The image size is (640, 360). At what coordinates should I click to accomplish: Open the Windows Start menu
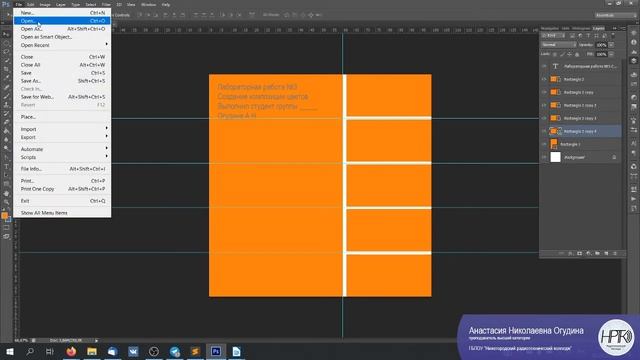tap(9, 351)
